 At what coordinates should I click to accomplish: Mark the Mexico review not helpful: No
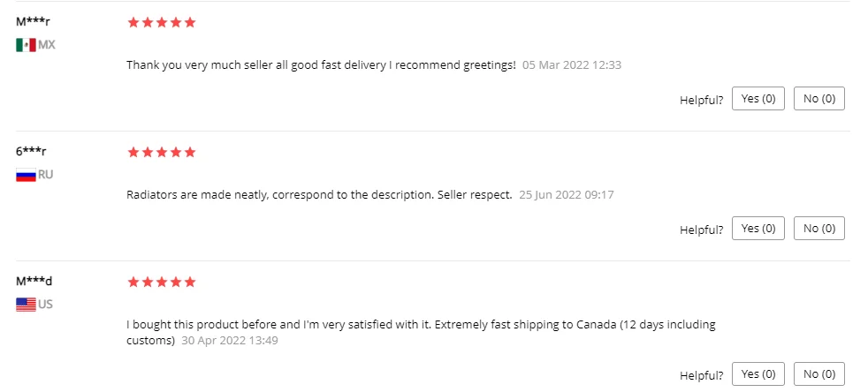(819, 99)
